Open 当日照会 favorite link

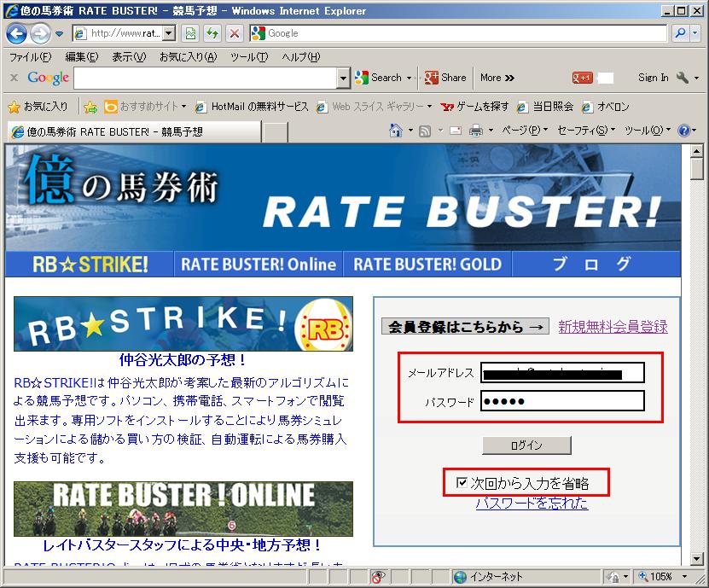pos(545,107)
